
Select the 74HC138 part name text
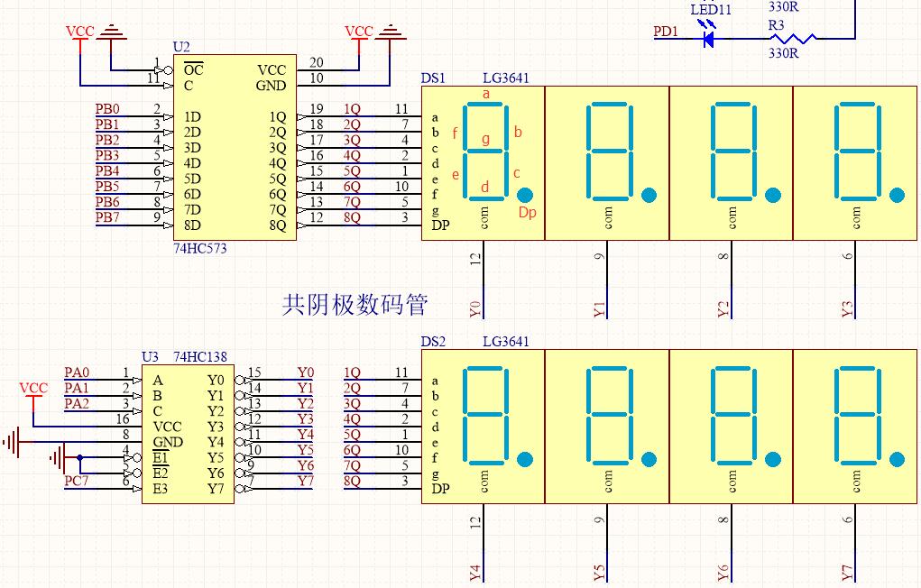coord(199,356)
